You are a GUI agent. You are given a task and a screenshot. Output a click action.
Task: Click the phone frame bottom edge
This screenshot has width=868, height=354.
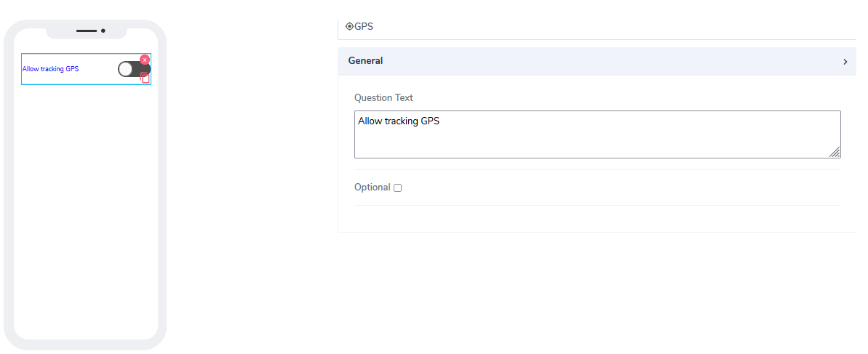[x=86, y=345]
